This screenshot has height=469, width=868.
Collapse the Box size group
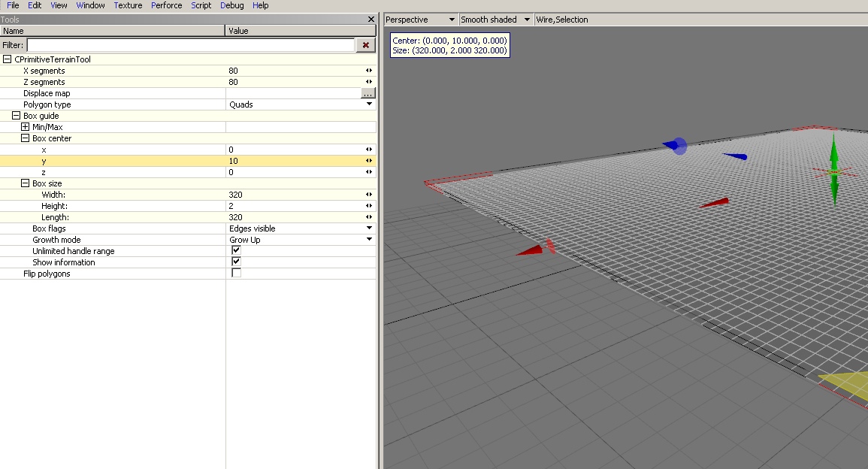click(25, 183)
